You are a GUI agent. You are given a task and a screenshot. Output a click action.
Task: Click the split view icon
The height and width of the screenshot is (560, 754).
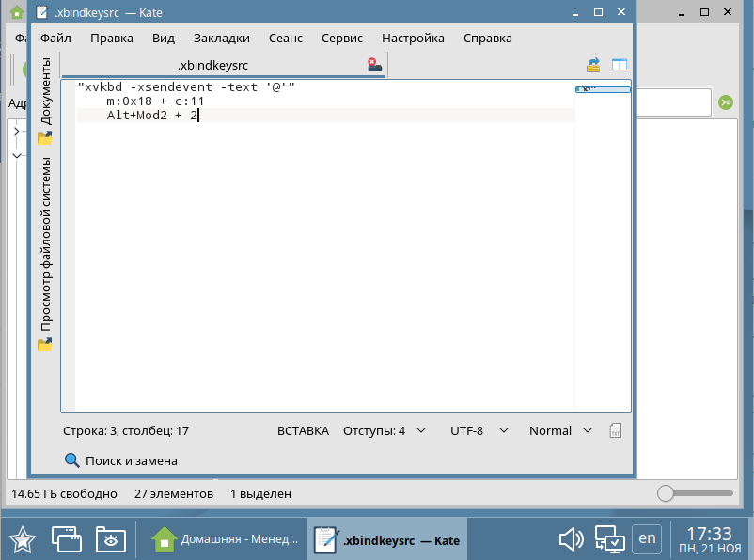coord(619,65)
